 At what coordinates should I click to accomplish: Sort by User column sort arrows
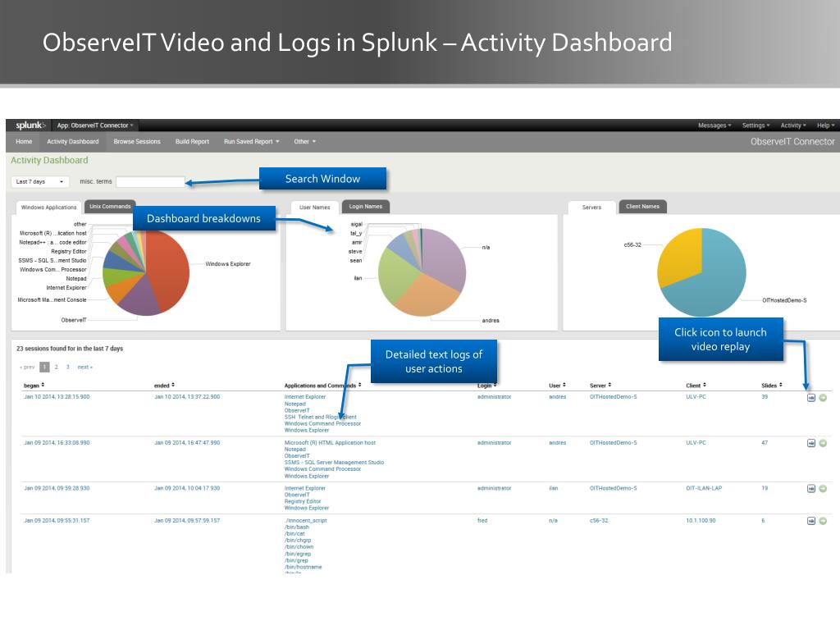564,386
